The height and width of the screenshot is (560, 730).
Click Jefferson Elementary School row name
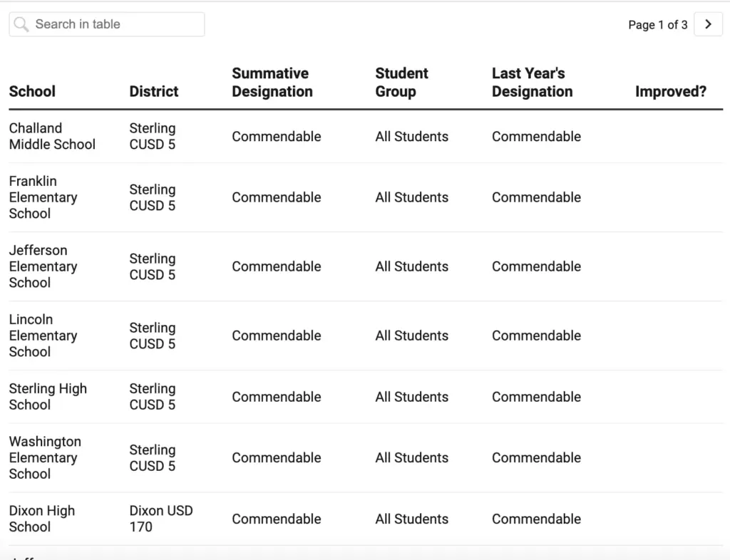click(x=43, y=266)
